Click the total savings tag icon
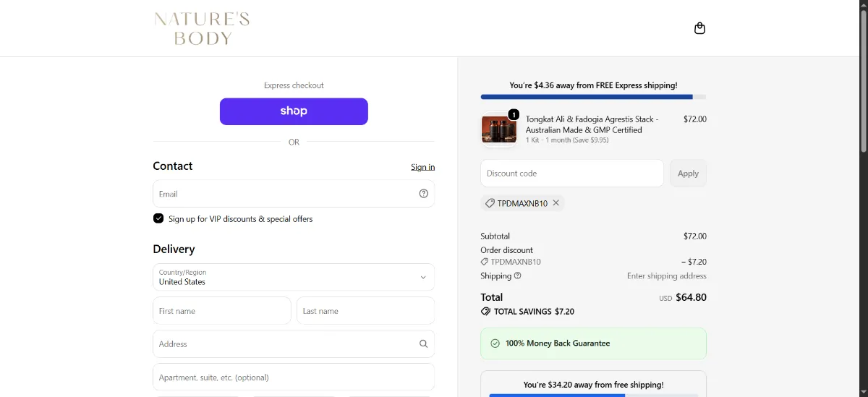Screen dimensions: 868x397 coord(485,311)
